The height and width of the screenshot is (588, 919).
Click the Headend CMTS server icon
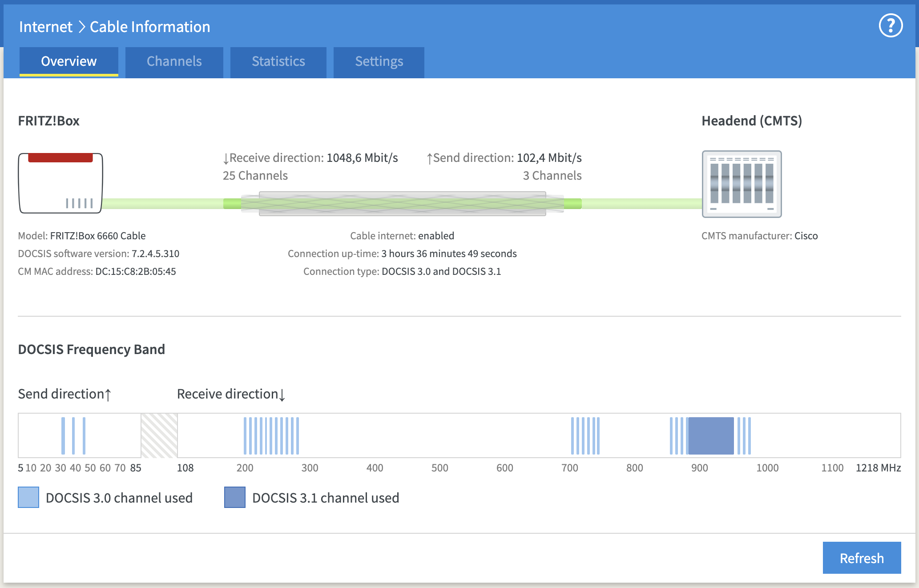click(x=742, y=184)
